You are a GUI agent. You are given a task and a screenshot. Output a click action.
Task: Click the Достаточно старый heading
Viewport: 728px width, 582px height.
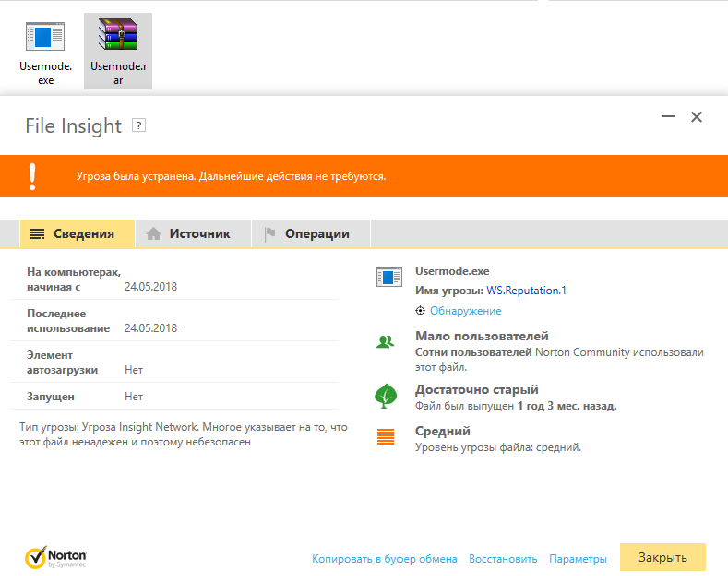(477, 389)
